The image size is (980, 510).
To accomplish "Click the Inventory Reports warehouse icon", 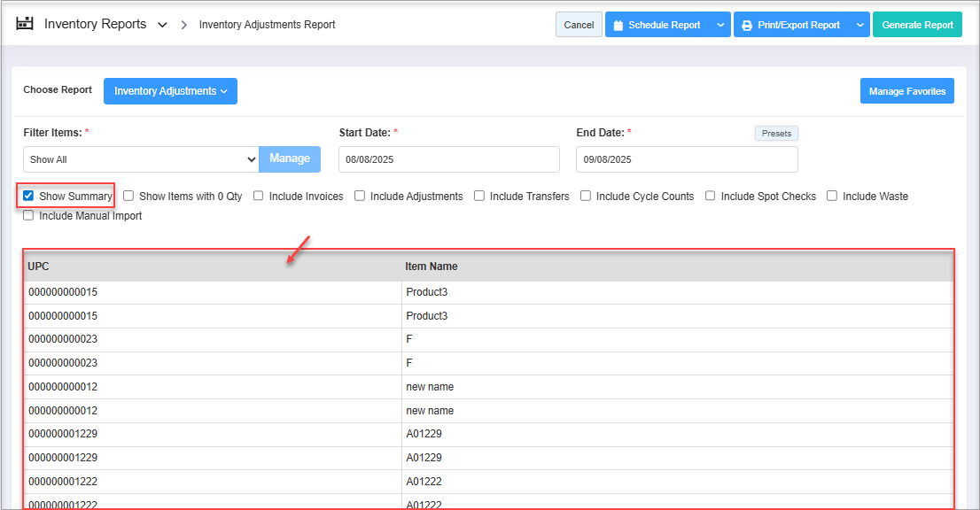I will pos(25,24).
